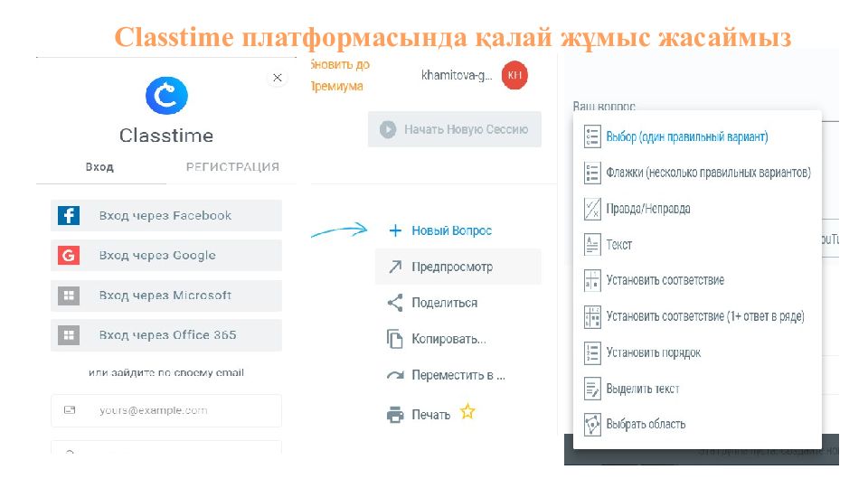868x488 pixels.
Task: Sign in with Вход через Office 365
Action: (x=166, y=335)
